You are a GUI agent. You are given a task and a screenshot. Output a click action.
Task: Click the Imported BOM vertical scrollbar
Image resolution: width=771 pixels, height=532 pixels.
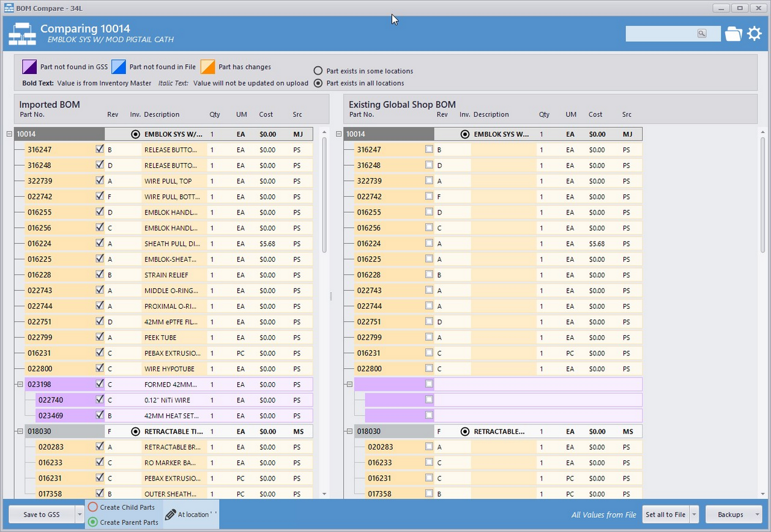pyautogui.click(x=324, y=194)
